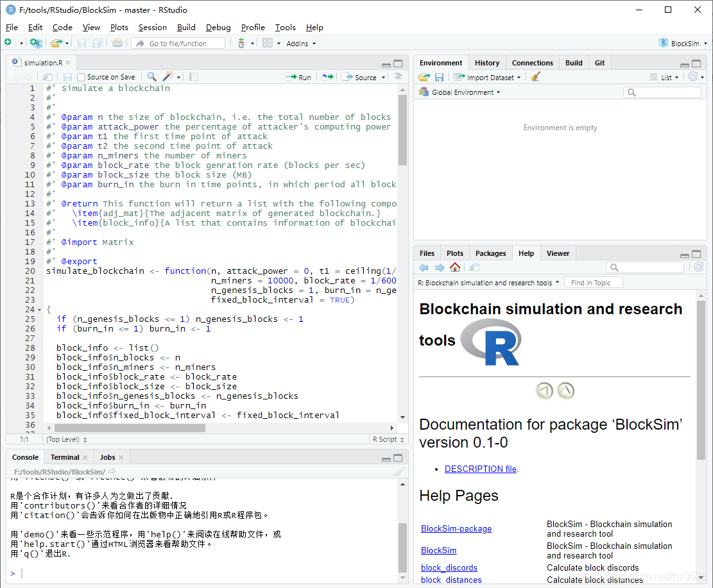Click the Help search field
Viewport: 713px width, 588px height.
(645, 267)
